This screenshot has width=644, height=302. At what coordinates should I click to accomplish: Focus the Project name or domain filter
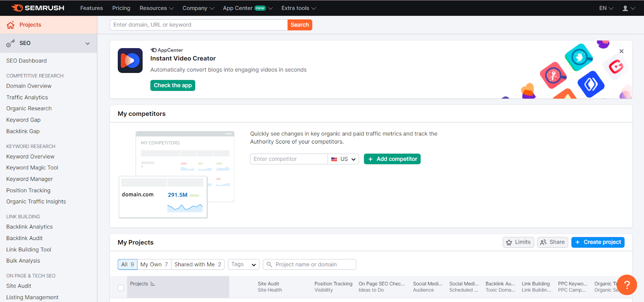310,264
